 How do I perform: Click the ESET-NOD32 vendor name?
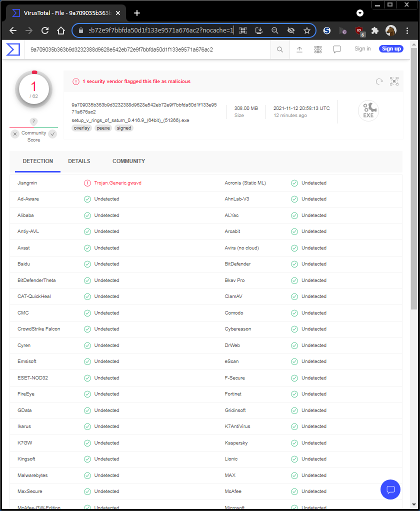[x=32, y=377]
